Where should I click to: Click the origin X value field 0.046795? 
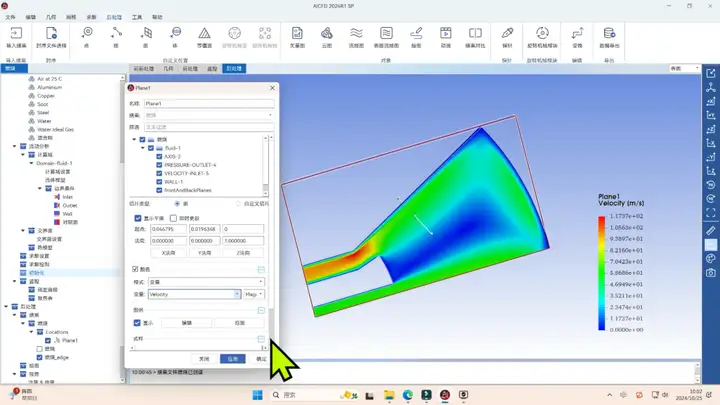[168, 229]
